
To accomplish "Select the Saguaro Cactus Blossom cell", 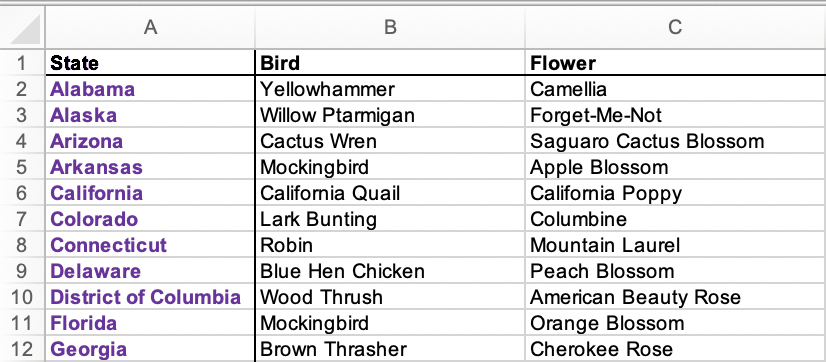I will tap(675, 141).
